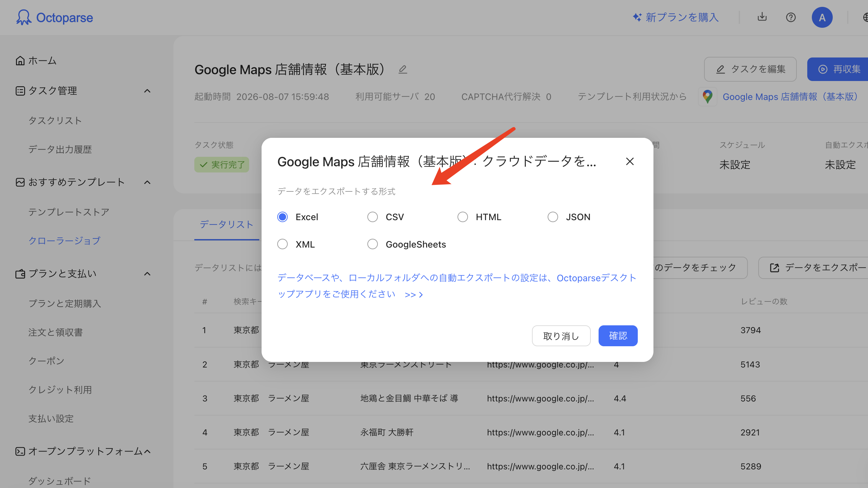
Task: Collapse the おすすめテンプレート section chevron
Action: (147, 182)
